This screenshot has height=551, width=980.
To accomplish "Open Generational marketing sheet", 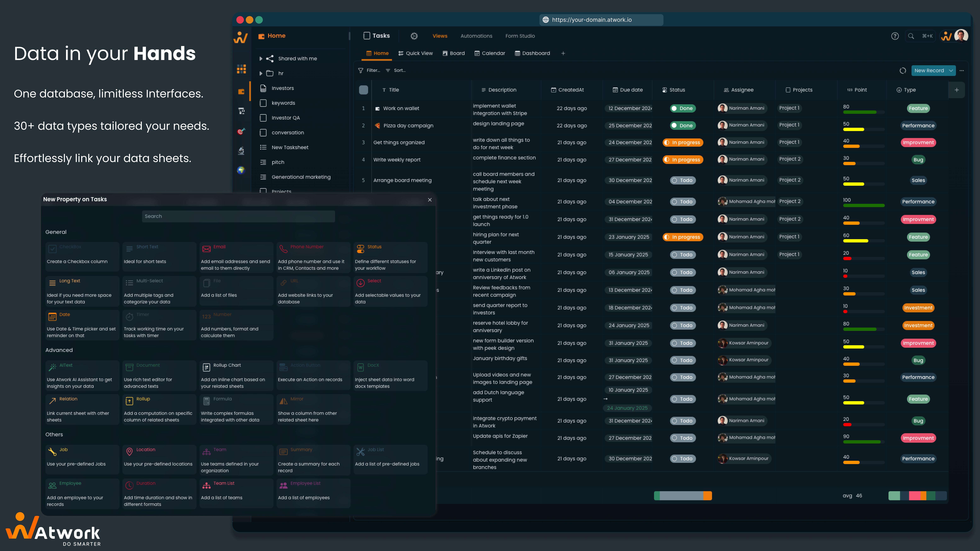I will pos(301,177).
